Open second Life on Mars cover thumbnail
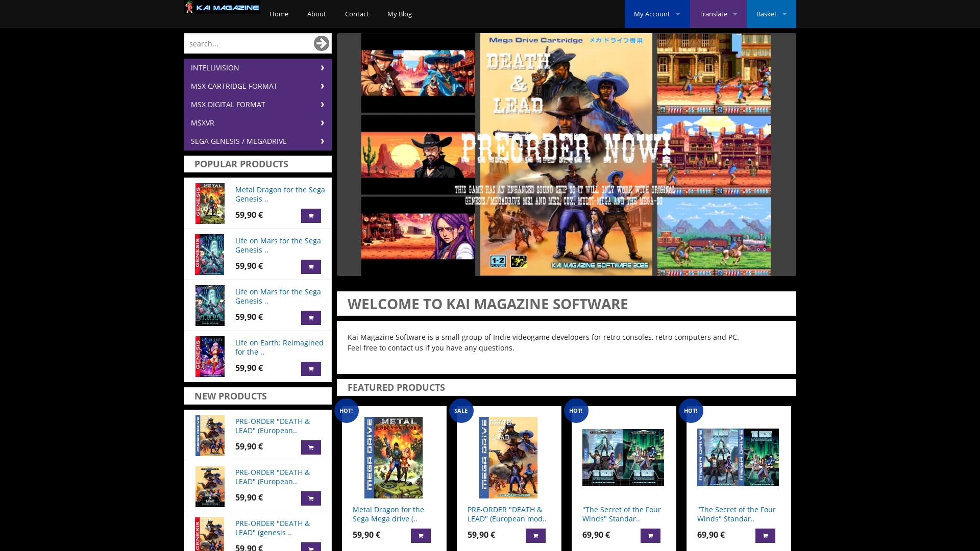The image size is (980, 551). tap(210, 306)
